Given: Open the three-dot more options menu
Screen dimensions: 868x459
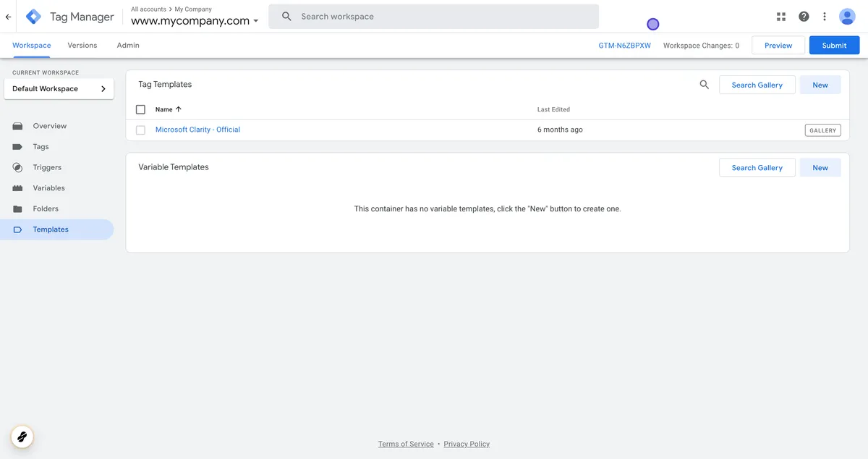Looking at the screenshot, I should (x=825, y=17).
